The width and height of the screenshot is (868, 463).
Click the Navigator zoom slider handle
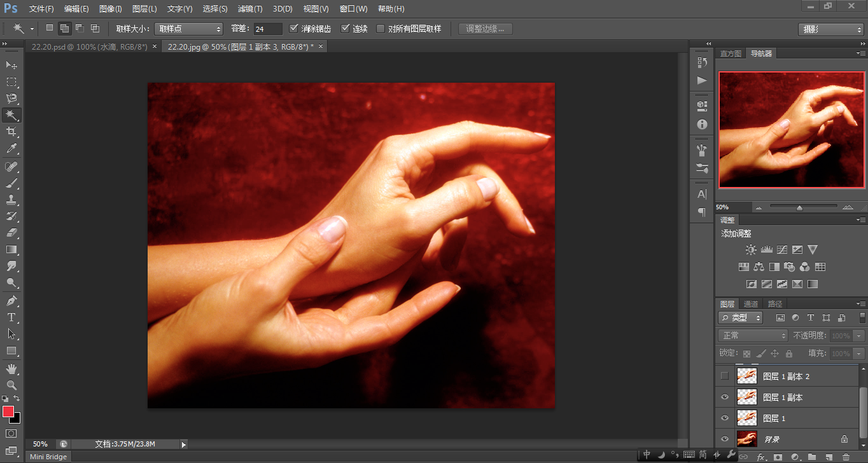tap(799, 207)
